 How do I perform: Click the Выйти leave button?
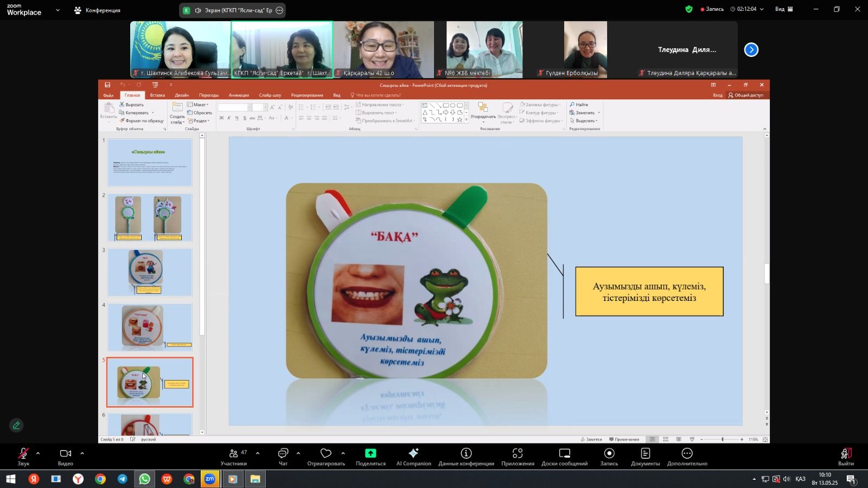pyautogui.click(x=845, y=456)
